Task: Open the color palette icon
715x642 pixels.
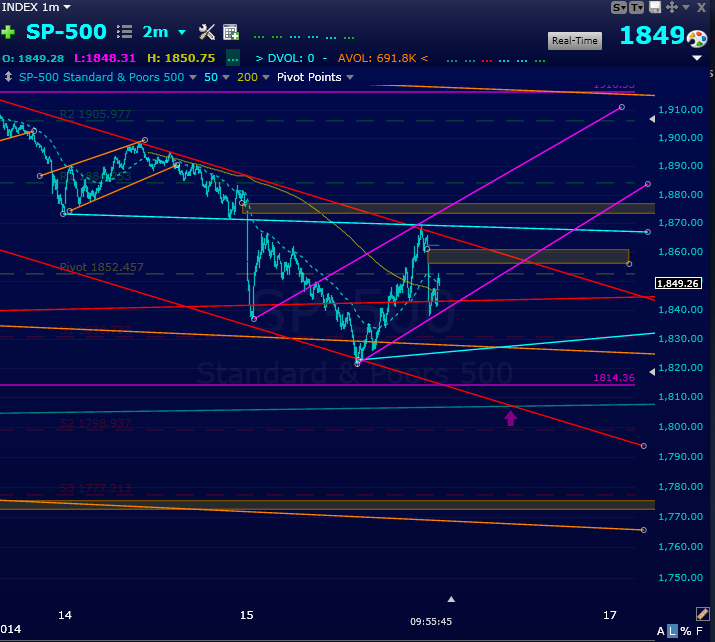Action: (697, 39)
